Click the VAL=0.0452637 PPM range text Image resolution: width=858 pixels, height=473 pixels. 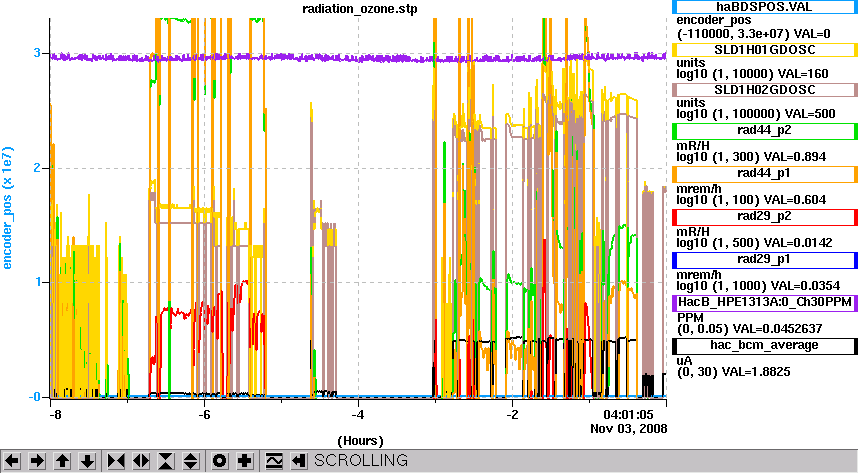coord(750,329)
